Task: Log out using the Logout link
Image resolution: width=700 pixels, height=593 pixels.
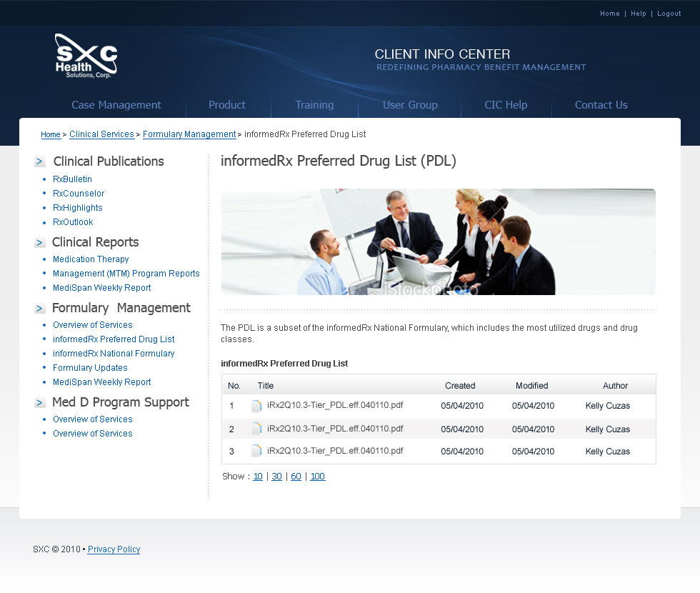Action: click(x=669, y=14)
